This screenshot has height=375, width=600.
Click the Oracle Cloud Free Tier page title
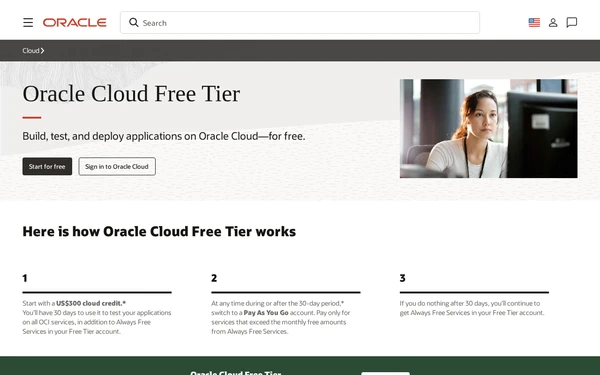click(x=131, y=94)
